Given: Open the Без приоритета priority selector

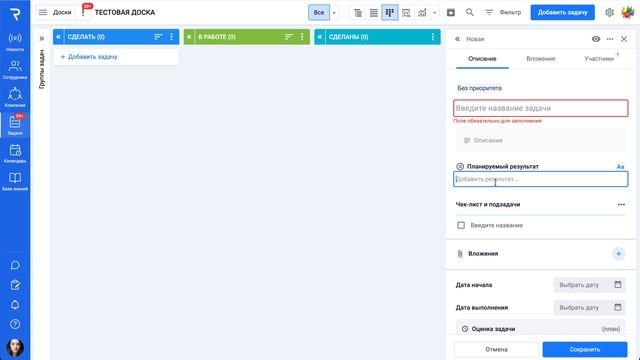Looking at the screenshot, I should click(480, 88).
